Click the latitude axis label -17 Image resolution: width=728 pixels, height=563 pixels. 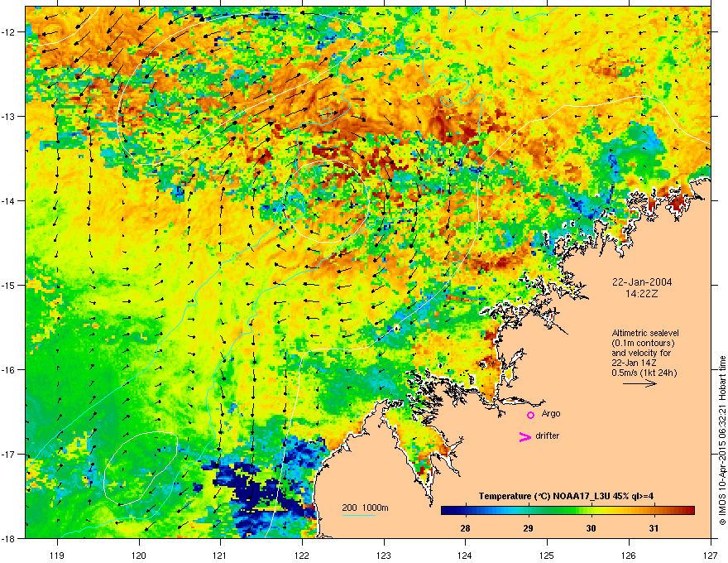click(9, 454)
